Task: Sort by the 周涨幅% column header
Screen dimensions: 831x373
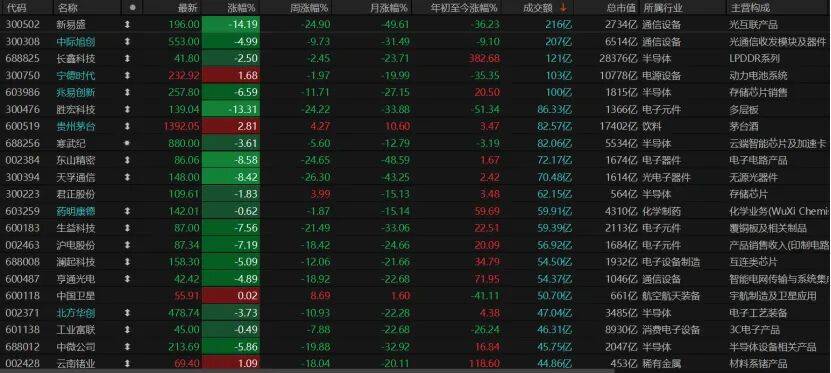Action: point(310,7)
